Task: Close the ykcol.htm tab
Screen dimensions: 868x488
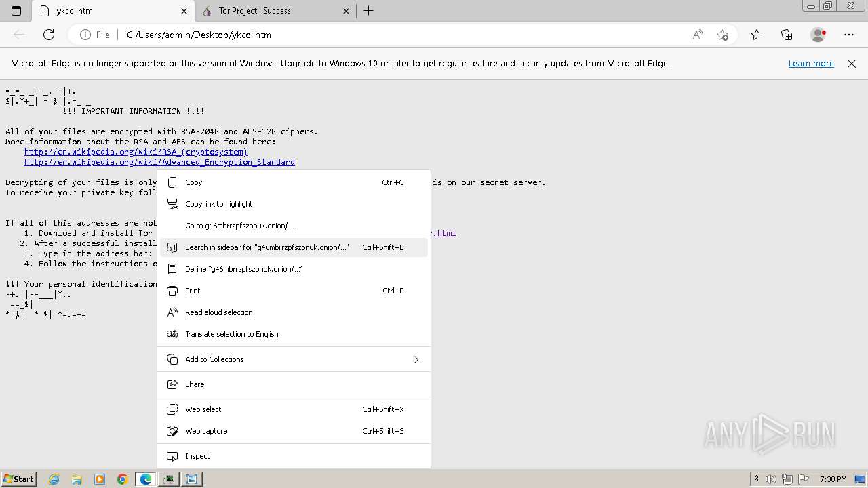Action: [184, 11]
